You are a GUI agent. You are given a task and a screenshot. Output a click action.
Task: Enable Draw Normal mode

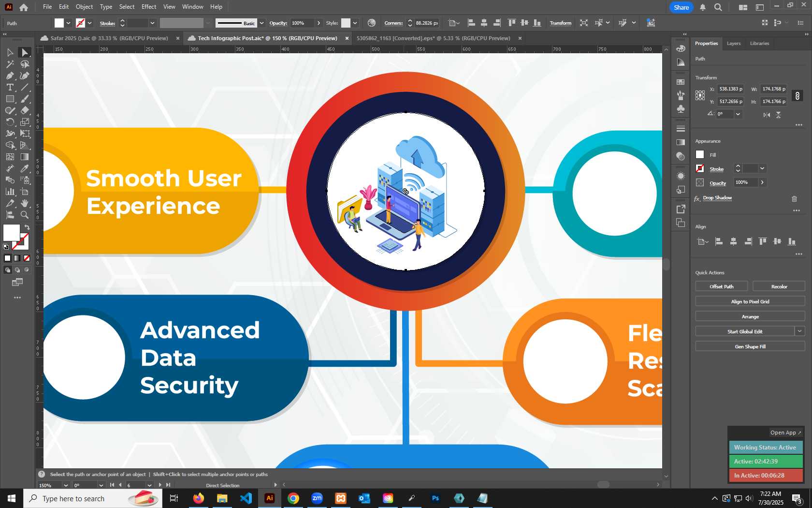pos(7,270)
